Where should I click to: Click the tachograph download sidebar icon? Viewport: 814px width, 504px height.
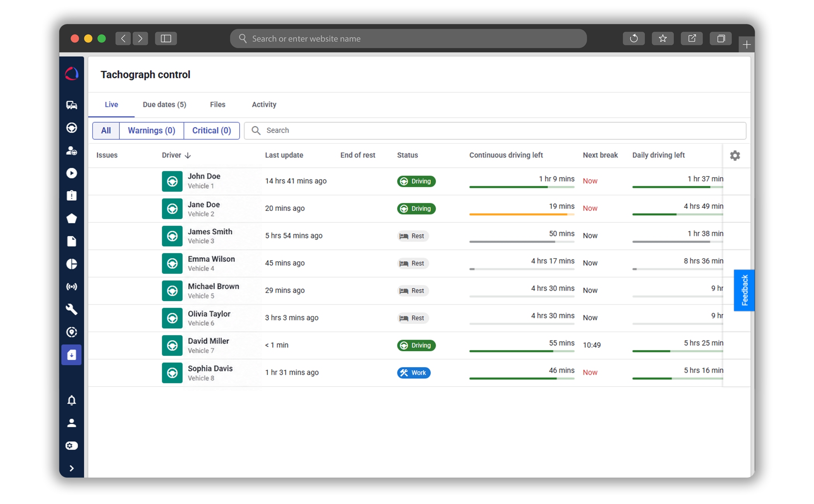tap(72, 355)
